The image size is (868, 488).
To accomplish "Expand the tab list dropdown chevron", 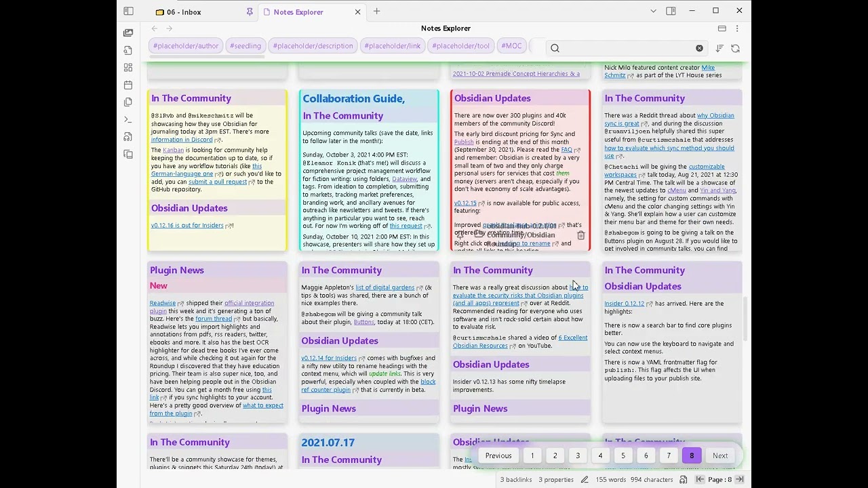I will (x=653, y=11).
